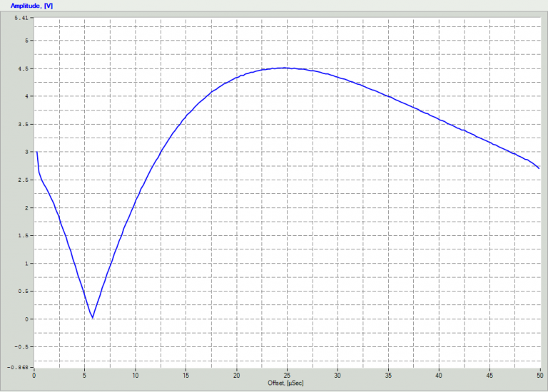Click the 2.5 amplitude axis label
This screenshot has height=392, width=548.
tap(23, 180)
